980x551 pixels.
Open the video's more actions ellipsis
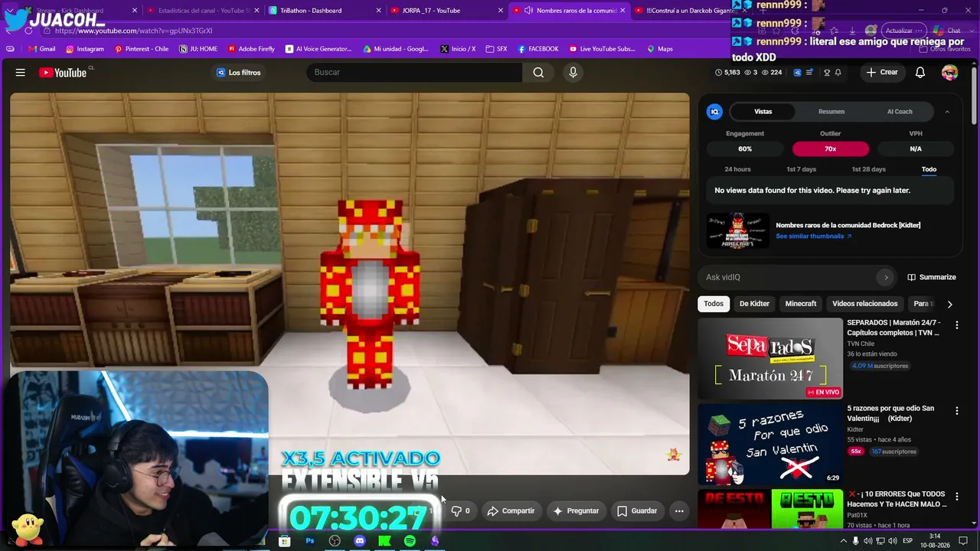coord(679,511)
